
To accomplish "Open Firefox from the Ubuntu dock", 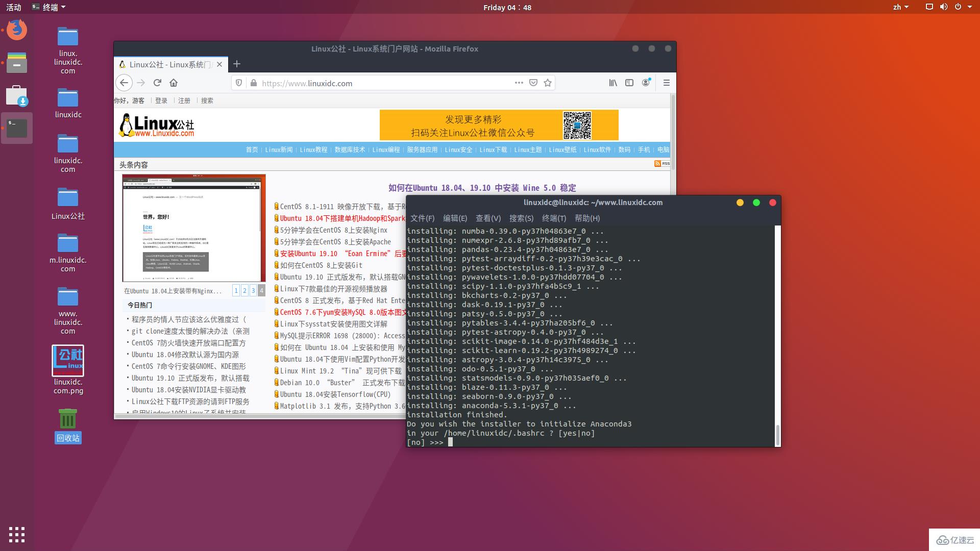I will click(x=17, y=30).
